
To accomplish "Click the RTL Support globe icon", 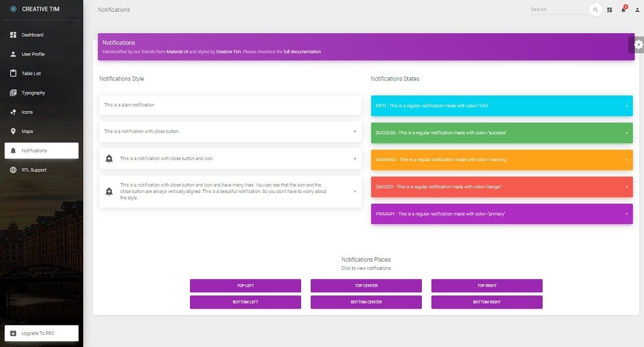I will (12, 170).
